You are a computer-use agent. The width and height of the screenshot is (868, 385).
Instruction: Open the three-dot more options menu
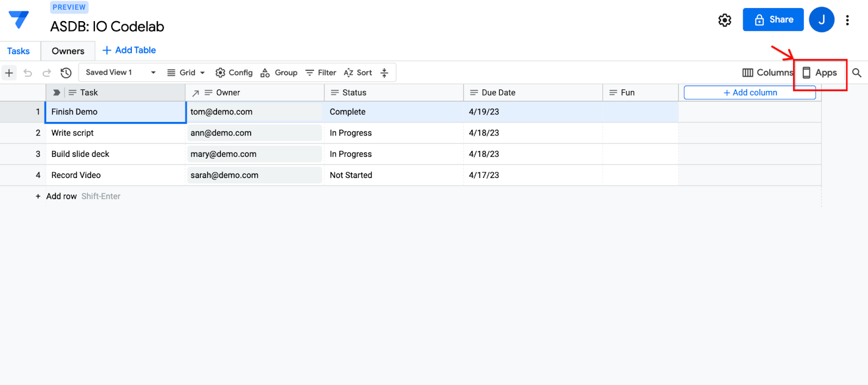tap(847, 20)
